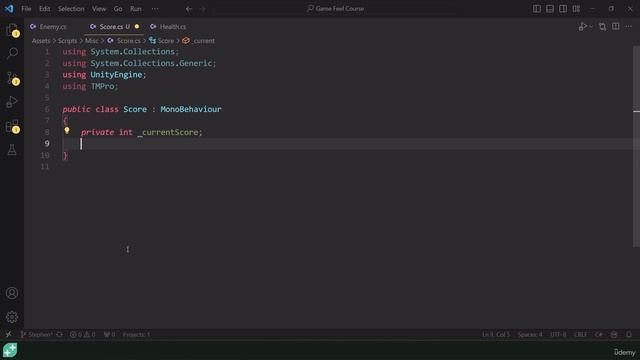
Task: Open errors and warnings in status bar
Action: pyautogui.click(x=82, y=334)
